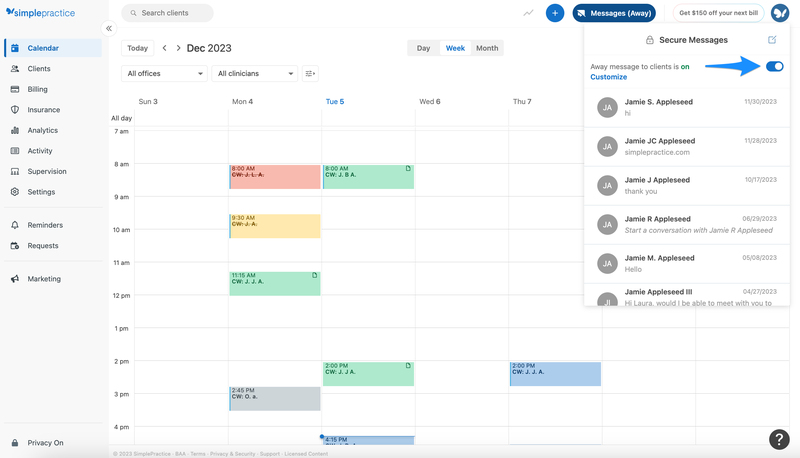Click the Privacy On lock icon
This screenshot has height=458, width=800.
(15, 443)
